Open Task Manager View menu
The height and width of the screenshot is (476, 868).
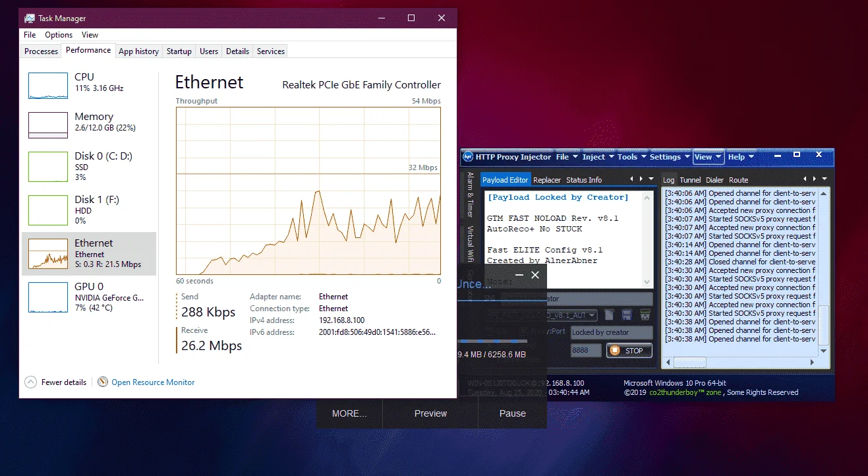(90, 35)
